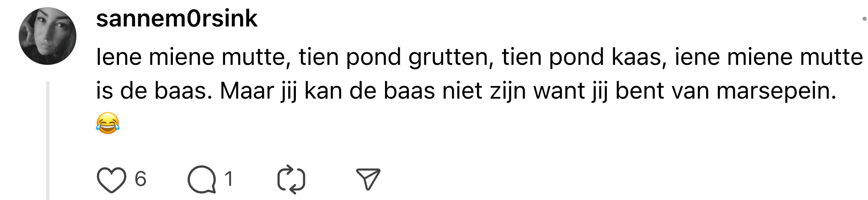This screenshot has height=200, width=868.
Task: Click the second "iene miene mutte" phrase
Action: [769, 58]
